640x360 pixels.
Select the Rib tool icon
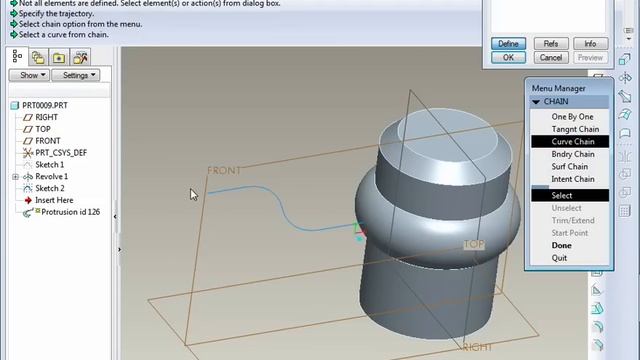coord(597,290)
